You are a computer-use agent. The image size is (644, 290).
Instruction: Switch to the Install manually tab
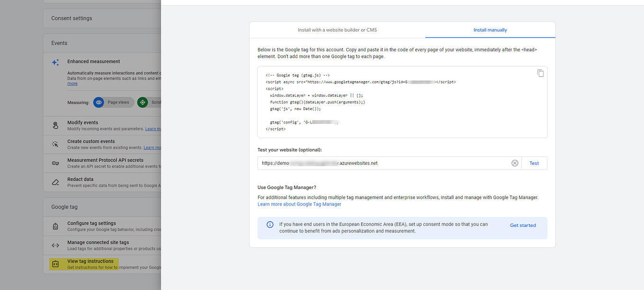click(490, 29)
